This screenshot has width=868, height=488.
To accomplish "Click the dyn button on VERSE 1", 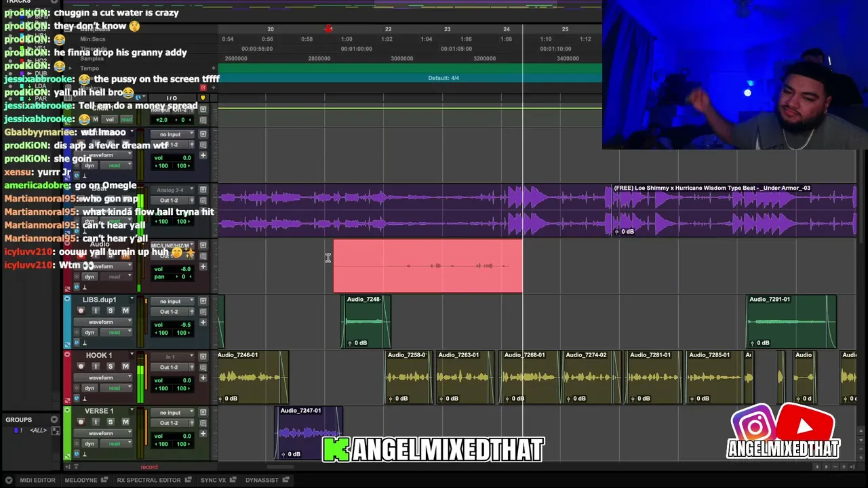I will pos(90,444).
